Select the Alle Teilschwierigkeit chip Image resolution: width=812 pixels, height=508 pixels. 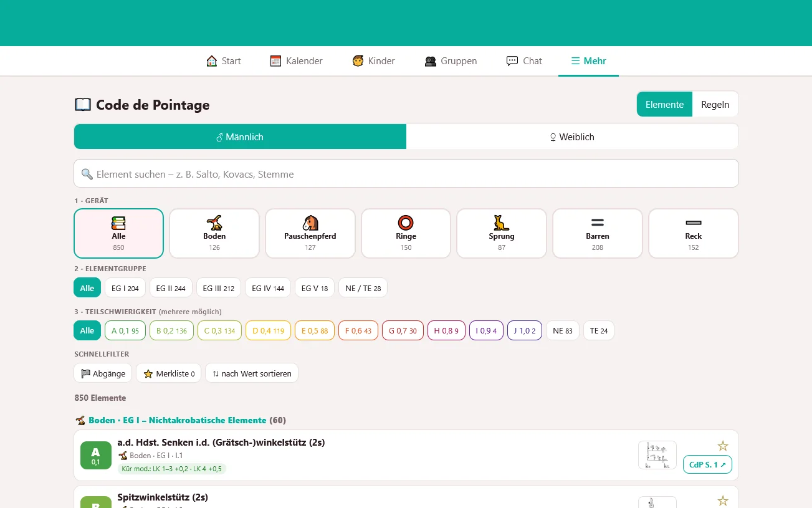(x=87, y=330)
